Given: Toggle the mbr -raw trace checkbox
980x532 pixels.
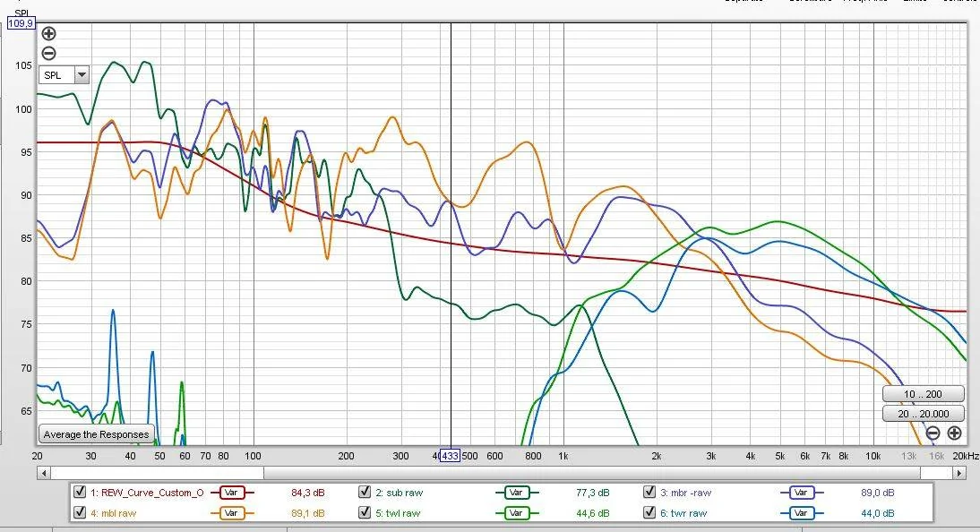Looking at the screenshot, I should tap(649, 492).
